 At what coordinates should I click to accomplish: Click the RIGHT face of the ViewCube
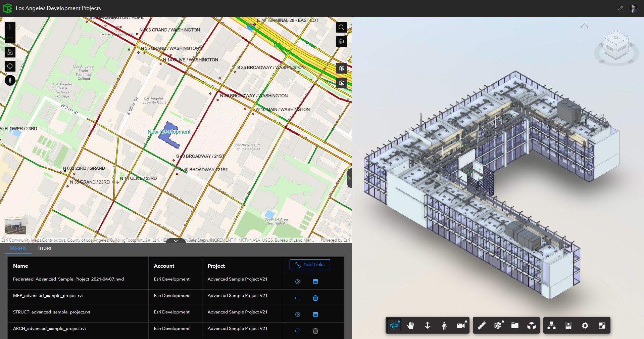click(x=622, y=48)
